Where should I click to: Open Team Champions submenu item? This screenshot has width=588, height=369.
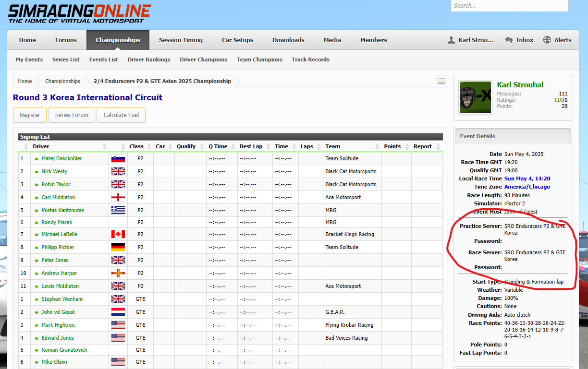point(259,60)
